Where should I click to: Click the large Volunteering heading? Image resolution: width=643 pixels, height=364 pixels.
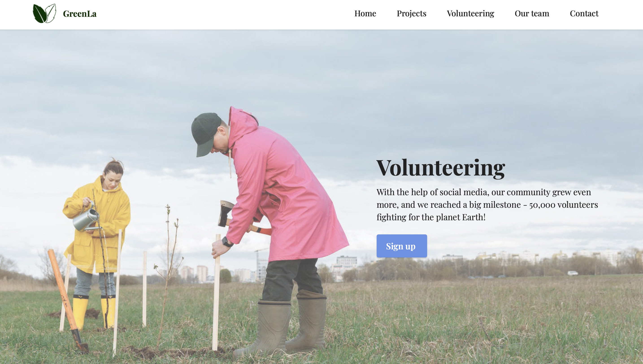click(441, 168)
